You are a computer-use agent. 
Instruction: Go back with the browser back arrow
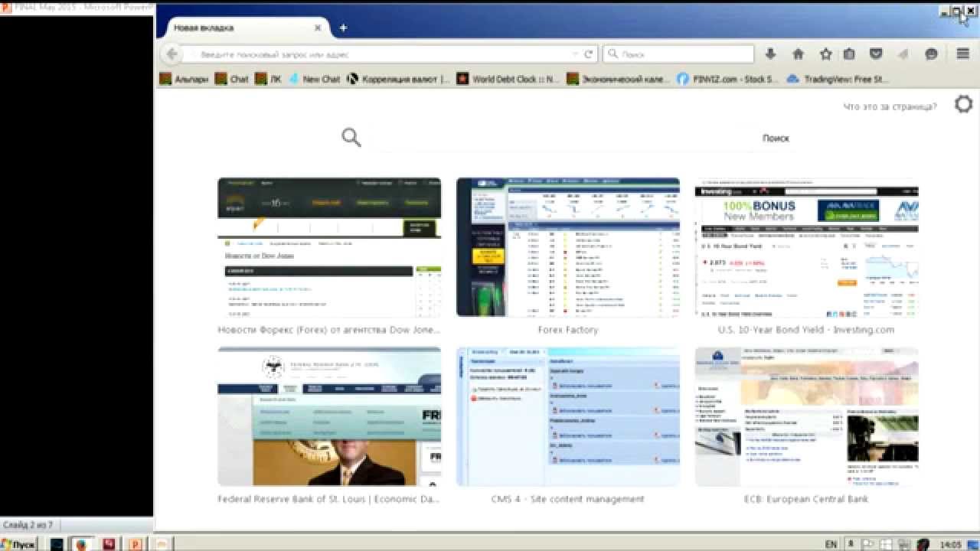click(172, 54)
